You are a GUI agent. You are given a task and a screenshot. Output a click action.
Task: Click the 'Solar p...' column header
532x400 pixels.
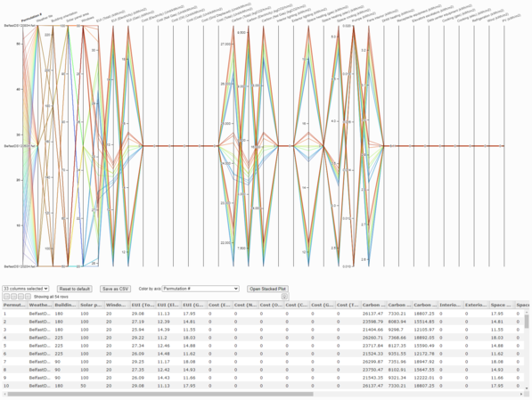tap(91, 305)
